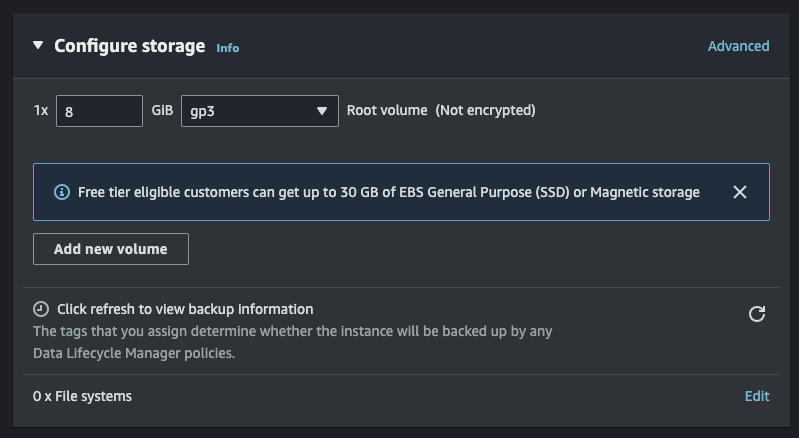Image resolution: width=799 pixels, height=438 pixels.
Task: Click the GiB unit label
Action: (x=162, y=110)
